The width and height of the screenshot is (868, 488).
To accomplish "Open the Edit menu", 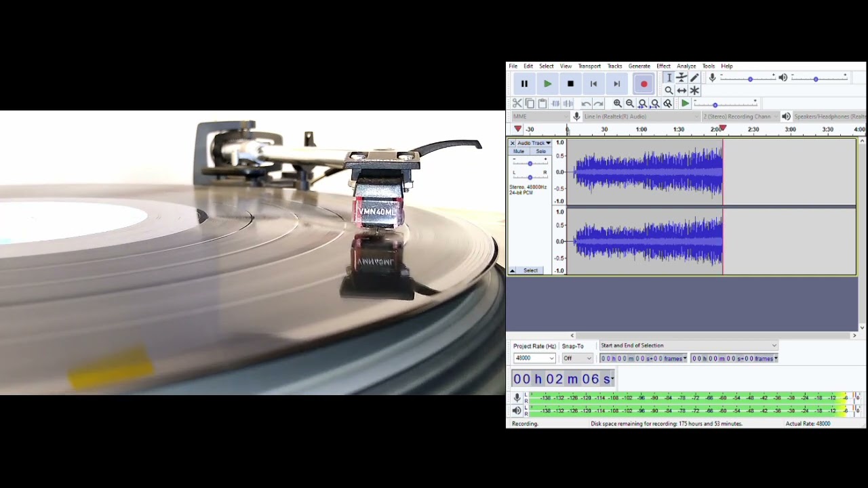I will coord(528,66).
